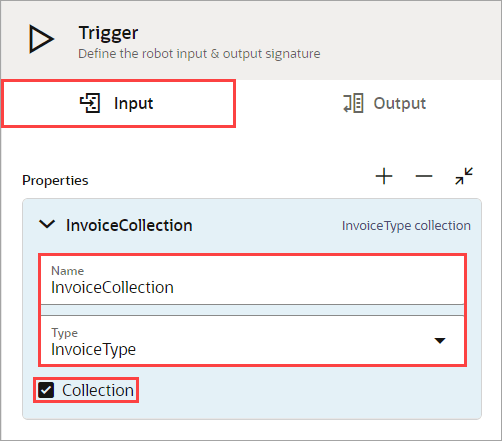
Task: Uncheck the Collection checkbox
Action: pyautogui.click(x=46, y=390)
